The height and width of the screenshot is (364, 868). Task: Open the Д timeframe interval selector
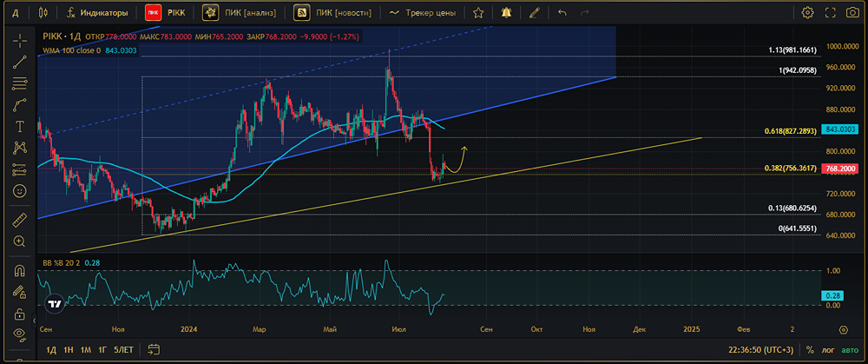click(16, 12)
